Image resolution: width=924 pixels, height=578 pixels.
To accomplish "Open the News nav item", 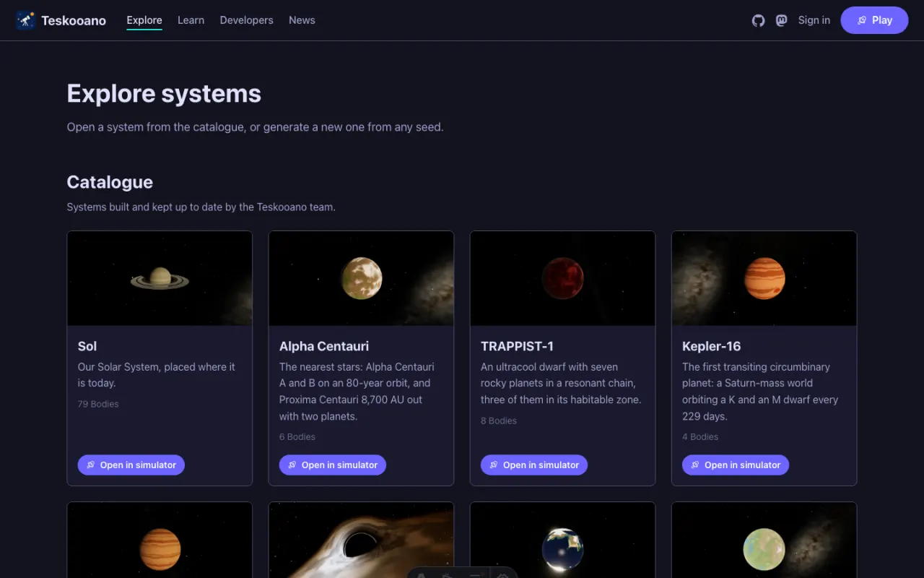I will pyautogui.click(x=302, y=20).
